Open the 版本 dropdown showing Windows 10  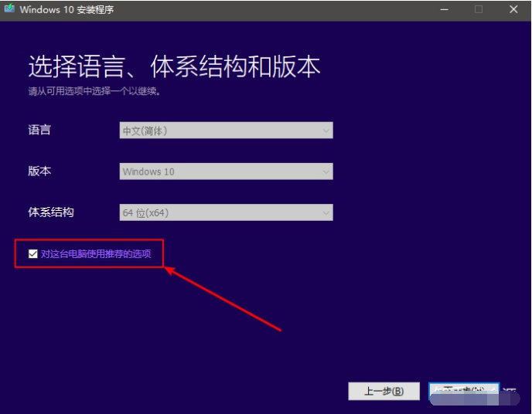[x=226, y=171]
